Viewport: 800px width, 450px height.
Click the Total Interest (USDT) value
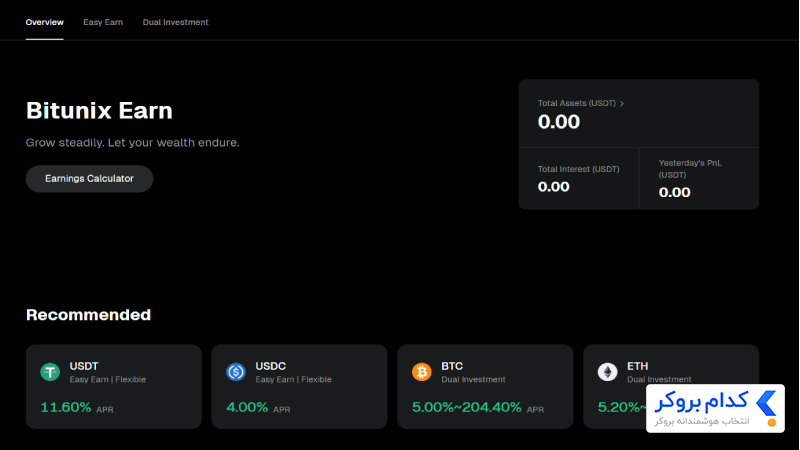pos(554,187)
